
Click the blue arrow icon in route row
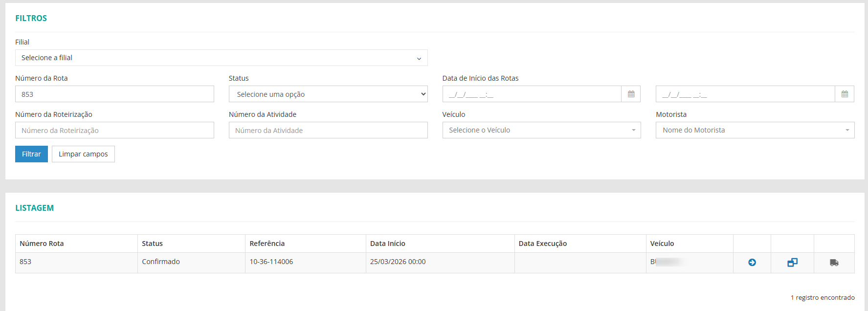click(752, 263)
